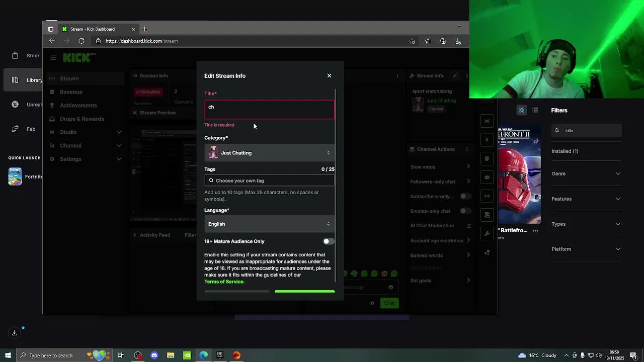The width and height of the screenshot is (644, 362).
Task: Open Epic Games icon in taskbar
Action: (x=220, y=355)
